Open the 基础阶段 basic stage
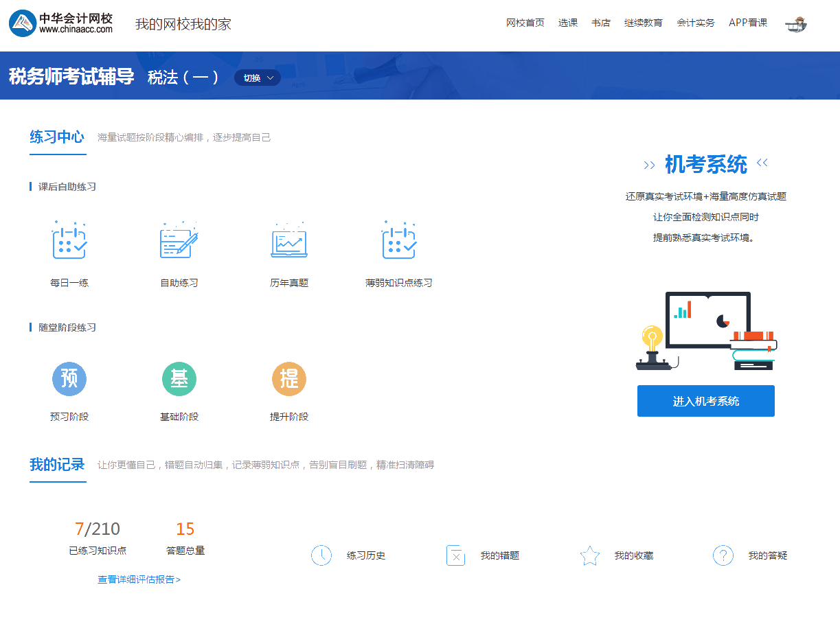Viewport: 840px width, 633px height. pyautogui.click(x=179, y=378)
